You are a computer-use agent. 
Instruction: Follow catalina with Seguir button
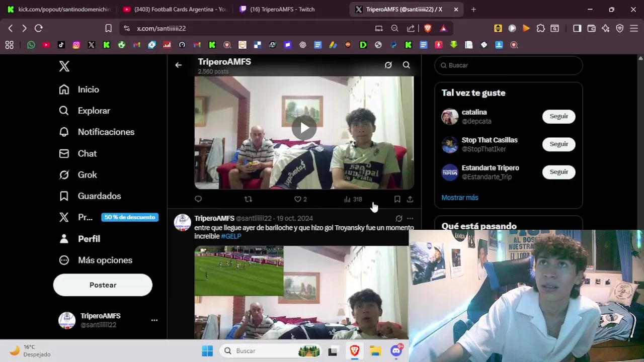pos(558,116)
